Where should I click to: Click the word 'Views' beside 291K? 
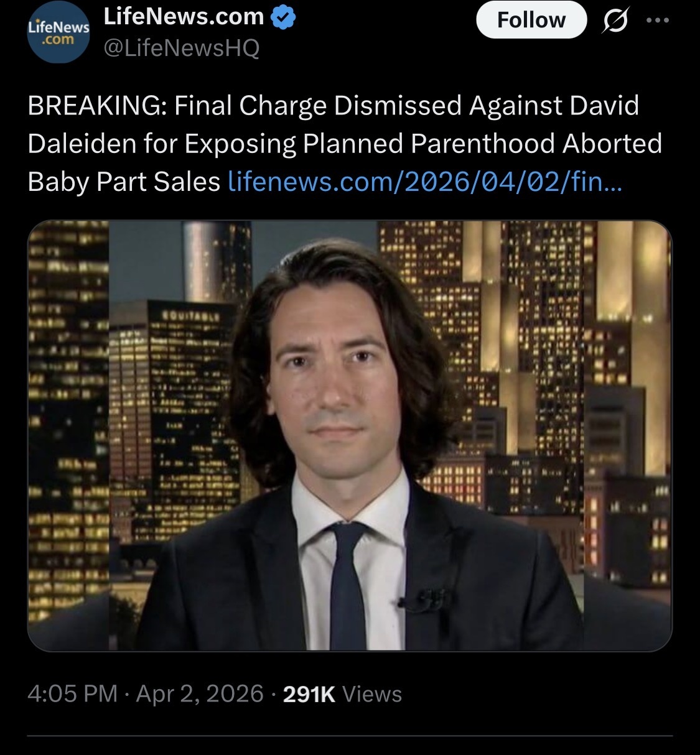click(372, 694)
